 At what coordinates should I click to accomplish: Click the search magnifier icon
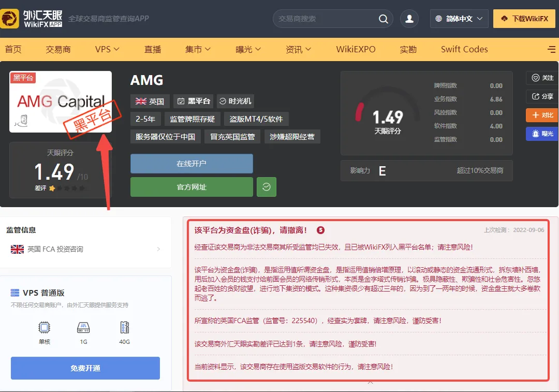coord(383,19)
